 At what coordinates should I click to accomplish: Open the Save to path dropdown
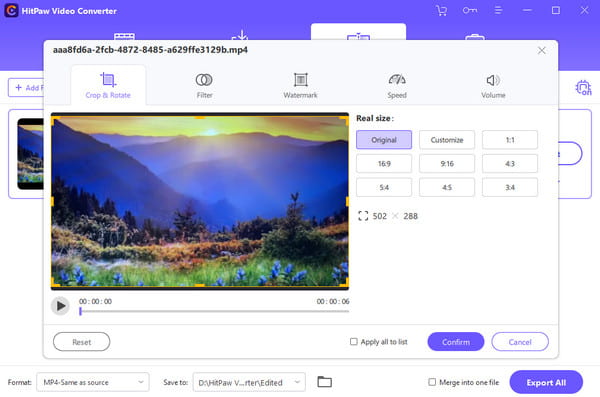click(x=249, y=382)
